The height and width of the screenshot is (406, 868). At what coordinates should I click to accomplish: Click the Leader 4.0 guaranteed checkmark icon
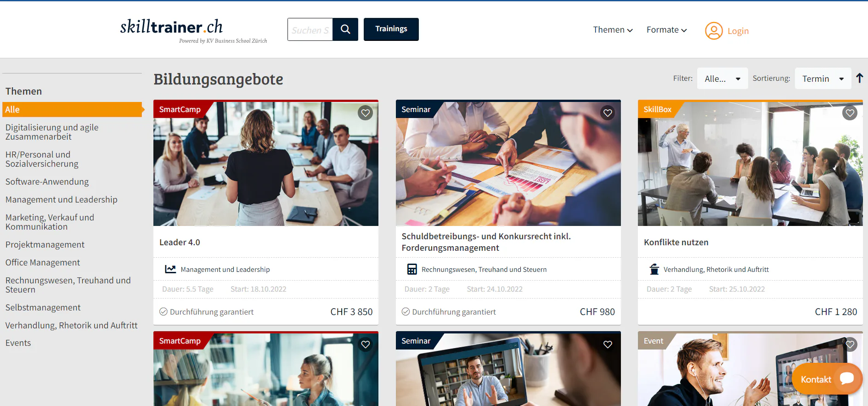(x=163, y=311)
